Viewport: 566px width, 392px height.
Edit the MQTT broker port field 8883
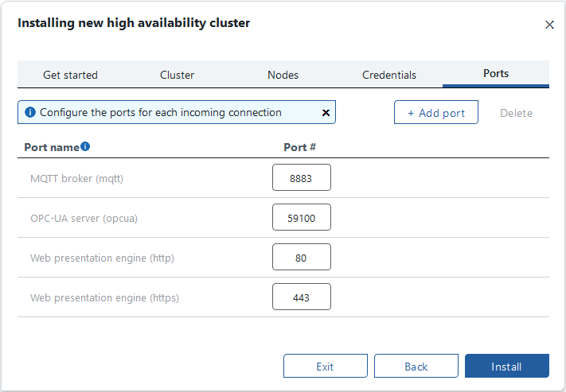click(x=302, y=178)
